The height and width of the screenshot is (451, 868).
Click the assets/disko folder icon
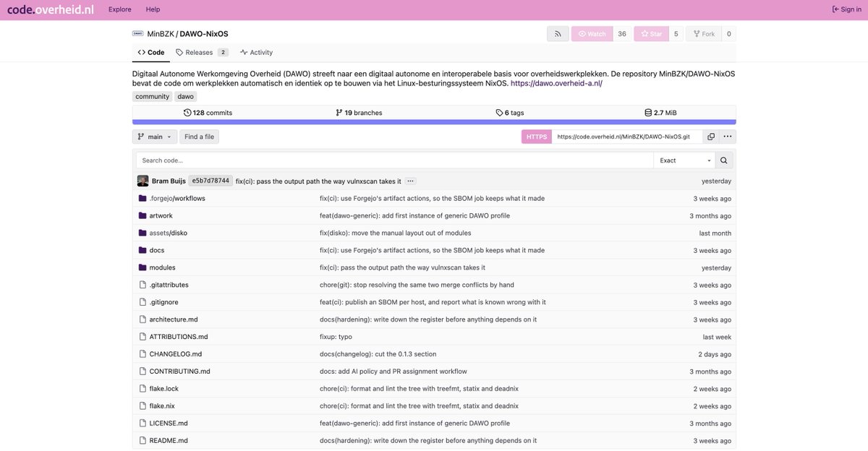[x=142, y=233]
